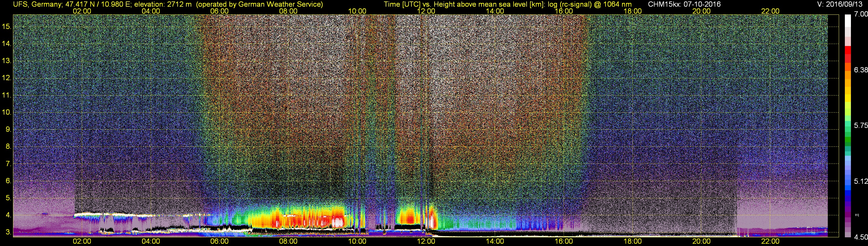Viewport: 868px width, 246px height.
Task: Click the height axis label "12."
Action: click(7, 78)
